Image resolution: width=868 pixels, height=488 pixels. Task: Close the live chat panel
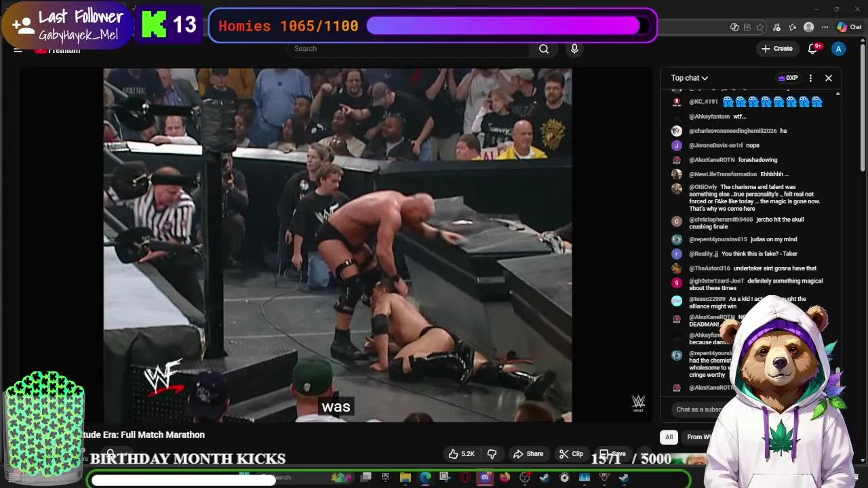pos(829,78)
